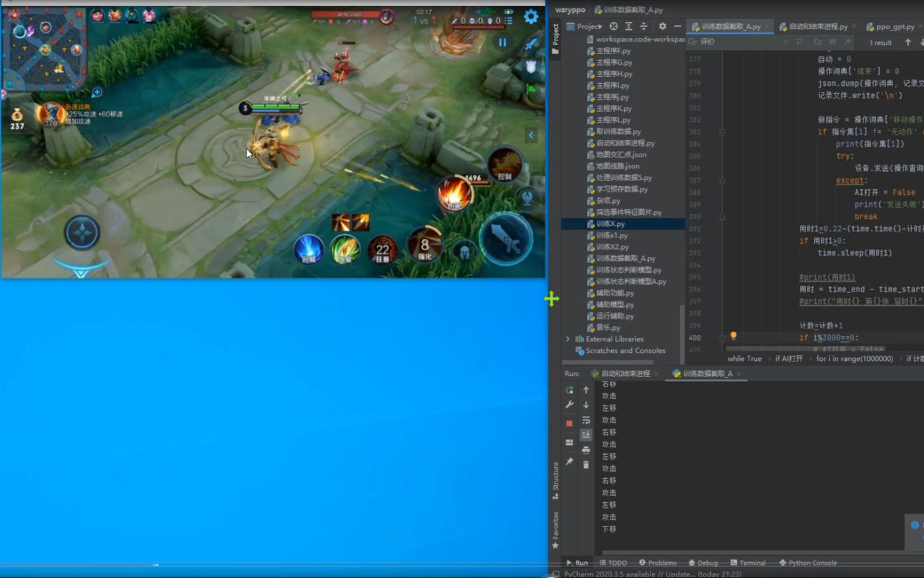
Task: Pause the game with pause icon
Action: click(x=502, y=42)
